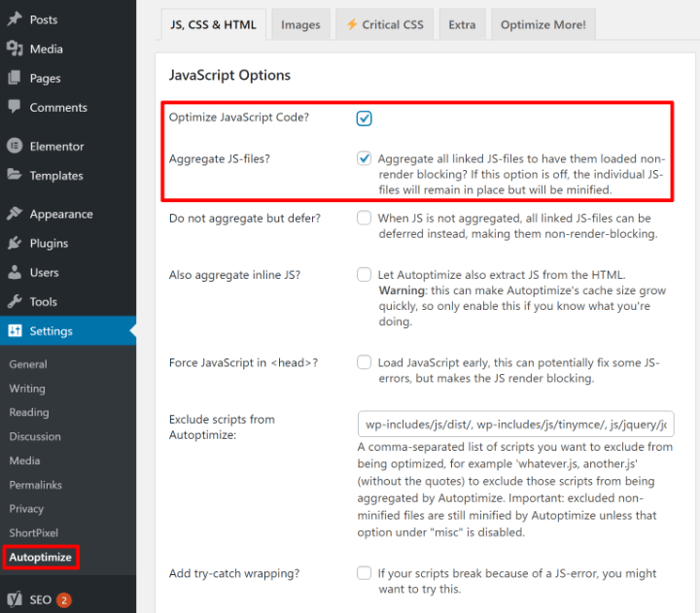The width and height of the screenshot is (700, 613).
Task: Click the 'Add try-catch wrapping?' label
Action: 234,573
